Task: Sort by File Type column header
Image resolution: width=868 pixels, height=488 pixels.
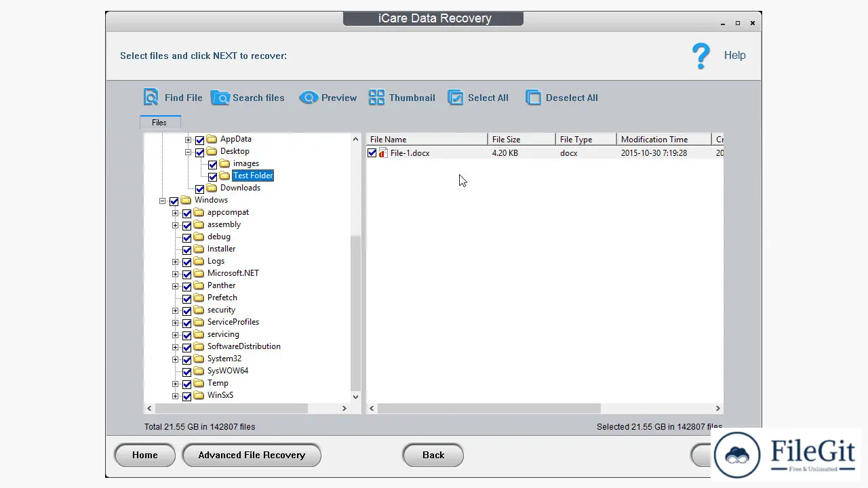Action: pyautogui.click(x=586, y=140)
